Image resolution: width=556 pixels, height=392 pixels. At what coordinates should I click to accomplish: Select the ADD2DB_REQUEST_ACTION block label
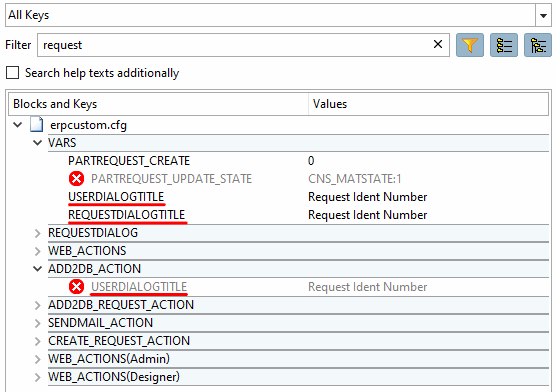(x=121, y=305)
